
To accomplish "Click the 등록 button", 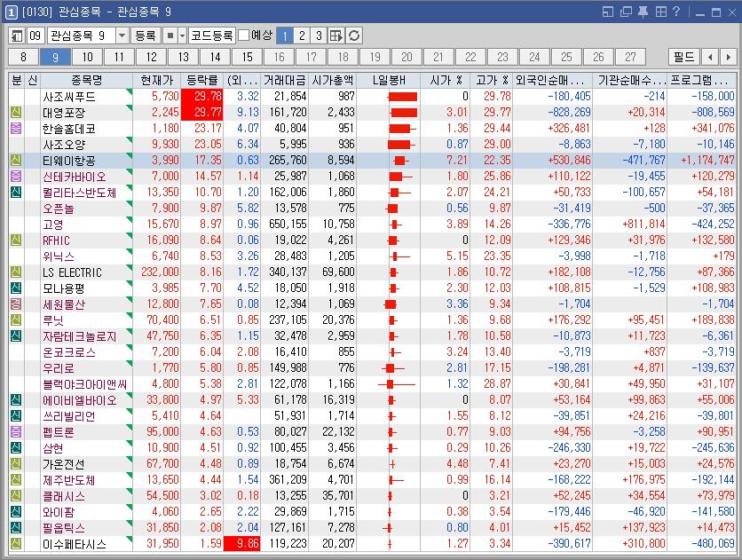I will [x=146, y=36].
